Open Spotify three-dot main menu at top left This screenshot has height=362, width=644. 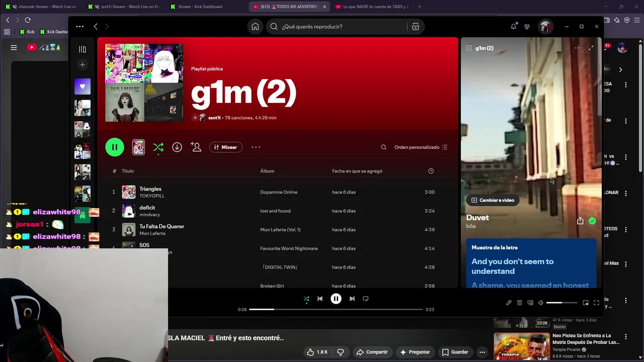(x=79, y=26)
